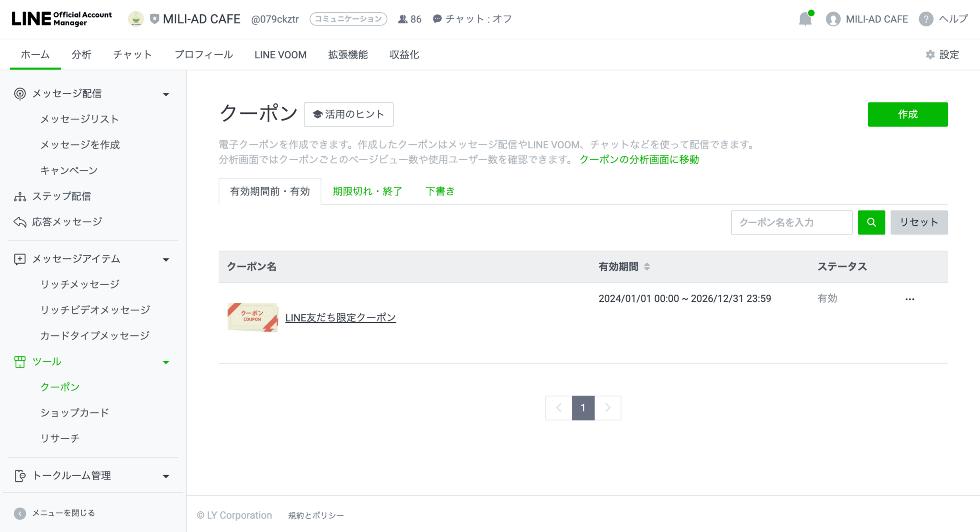The height and width of the screenshot is (532, 980).
Task: Click inside the coupon name search field
Action: [x=791, y=222]
